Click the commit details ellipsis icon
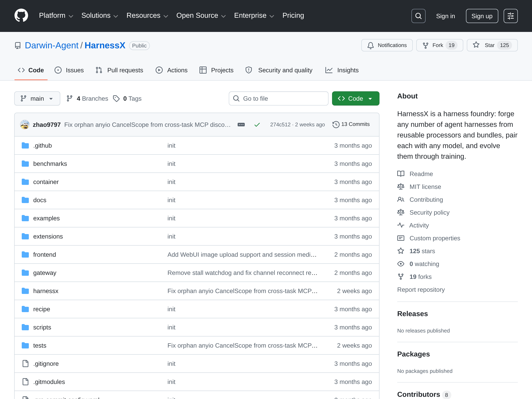Image resolution: width=532 pixels, height=399 pixels. 241,125
